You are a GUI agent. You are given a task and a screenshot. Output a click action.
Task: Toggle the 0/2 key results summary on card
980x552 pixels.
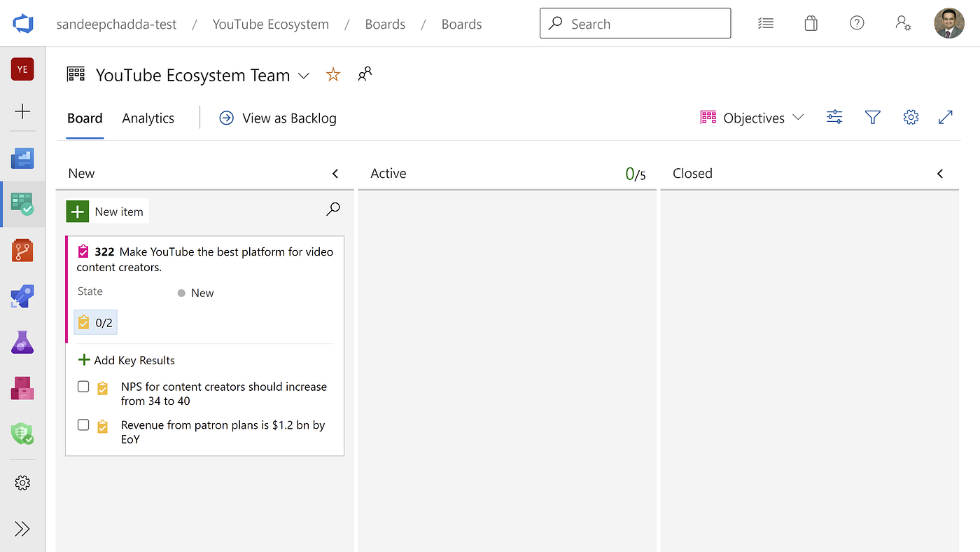96,322
